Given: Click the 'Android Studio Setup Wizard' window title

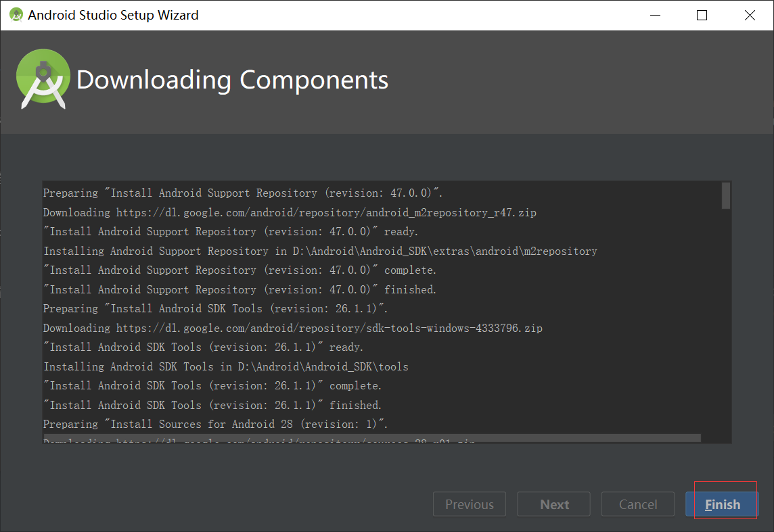Looking at the screenshot, I should (x=113, y=16).
